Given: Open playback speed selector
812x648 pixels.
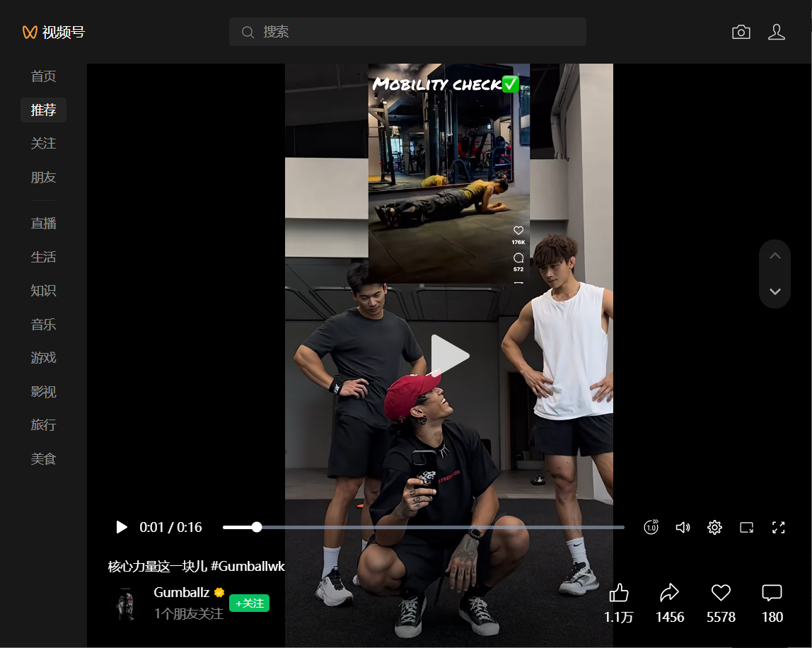Looking at the screenshot, I should (x=651, y=527).
